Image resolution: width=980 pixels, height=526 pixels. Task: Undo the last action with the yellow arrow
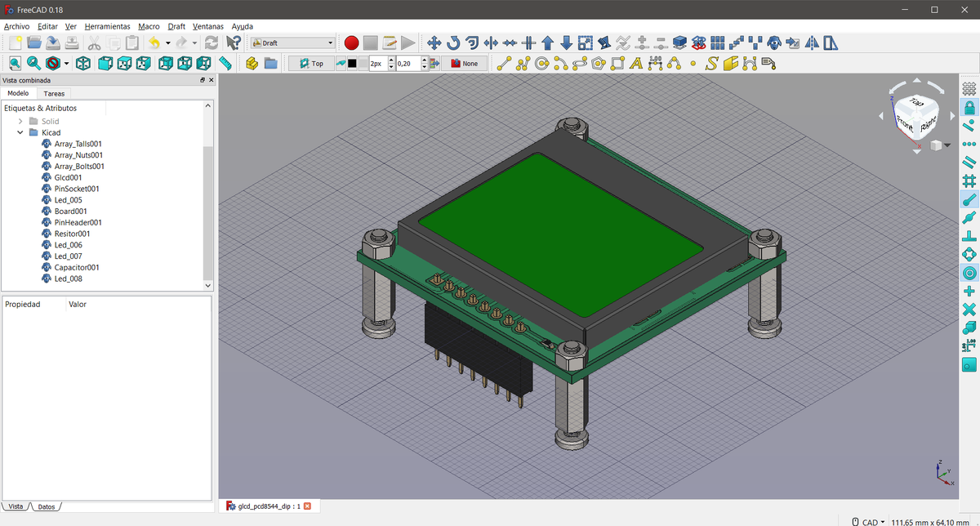pos(154,42)
